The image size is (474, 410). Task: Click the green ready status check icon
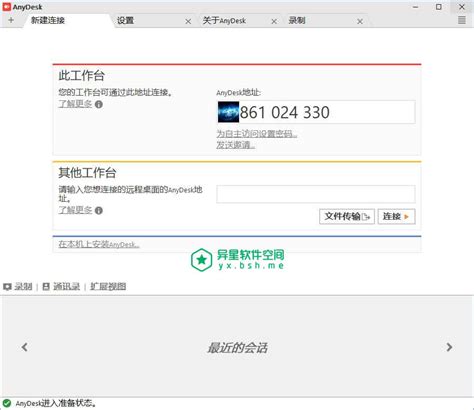click(x=7, y=403)
